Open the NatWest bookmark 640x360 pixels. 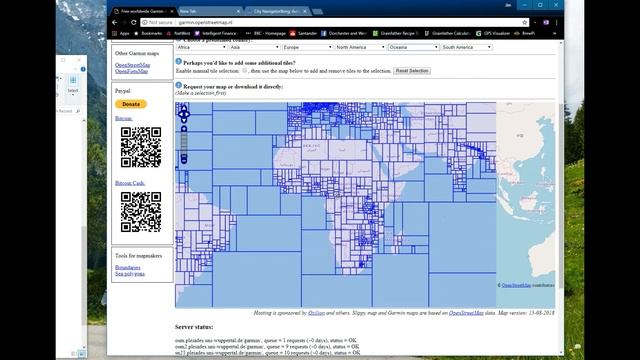(178, 33)
